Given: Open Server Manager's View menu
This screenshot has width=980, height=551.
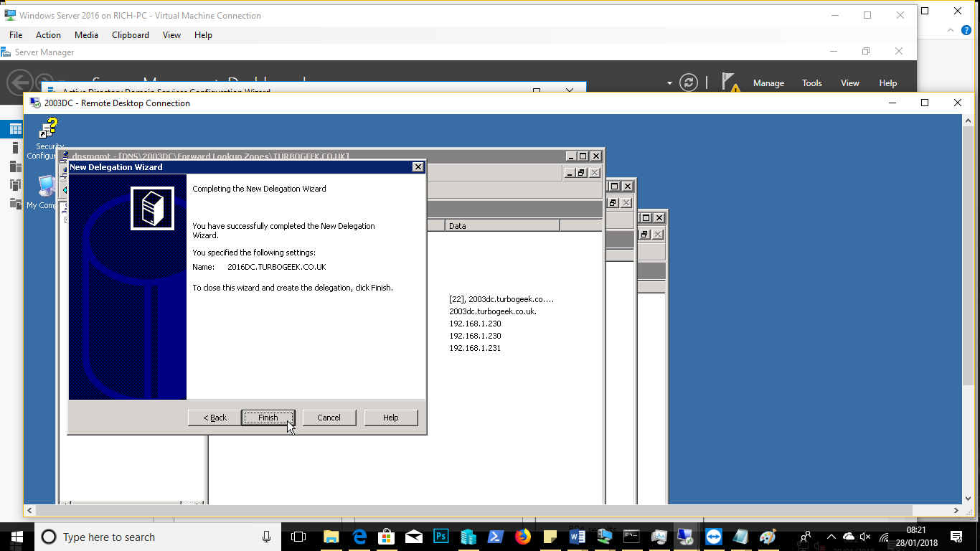Looking at the screenshot, I should coord(850,83).
